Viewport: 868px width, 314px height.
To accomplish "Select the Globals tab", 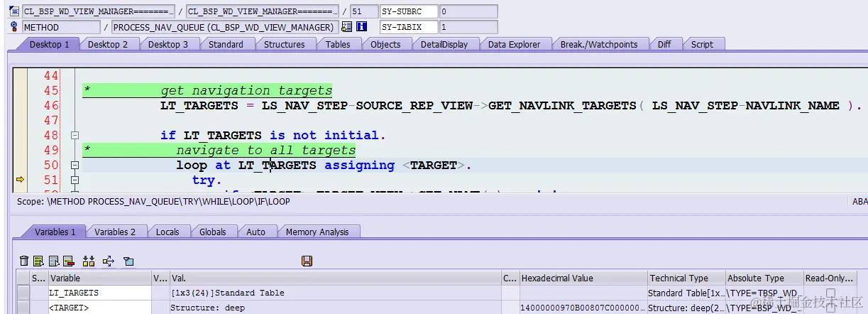I will tap(212, 232).
